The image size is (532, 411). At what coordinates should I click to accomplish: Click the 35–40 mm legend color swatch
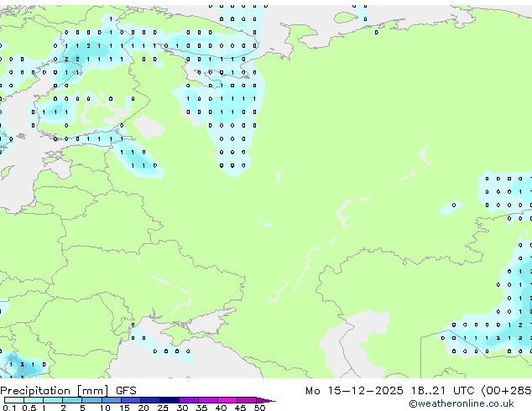click(208, 400)
